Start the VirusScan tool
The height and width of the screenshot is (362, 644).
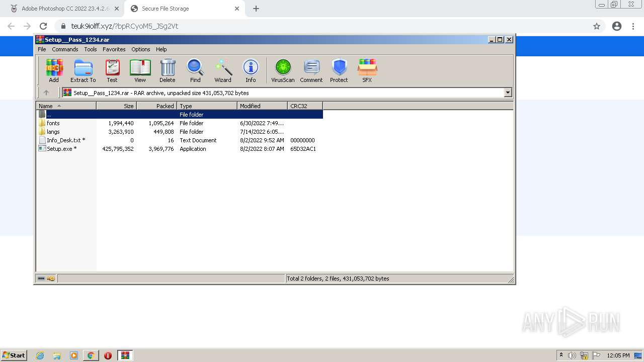[283, 70]
